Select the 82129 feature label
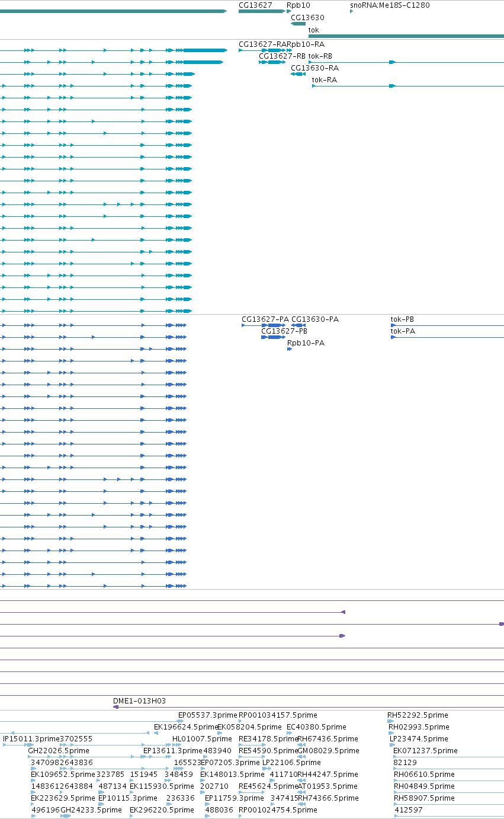This screenshot has height=819, width=504. 405,763
